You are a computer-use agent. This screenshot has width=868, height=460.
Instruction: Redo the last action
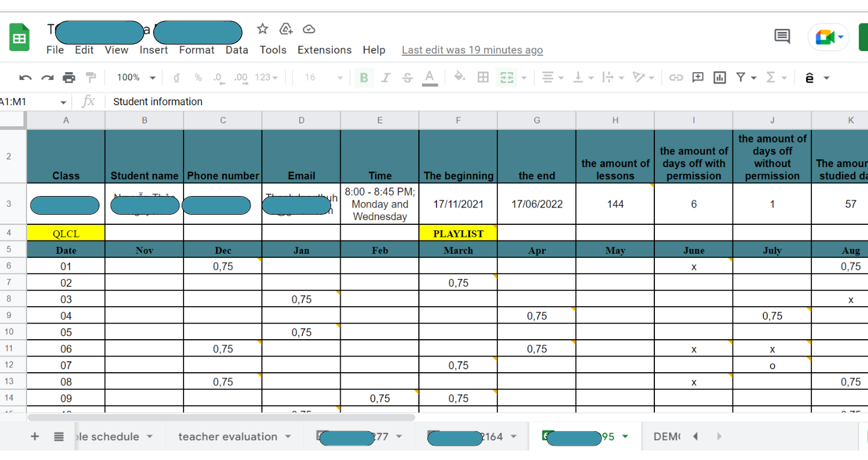coord(48,78)
